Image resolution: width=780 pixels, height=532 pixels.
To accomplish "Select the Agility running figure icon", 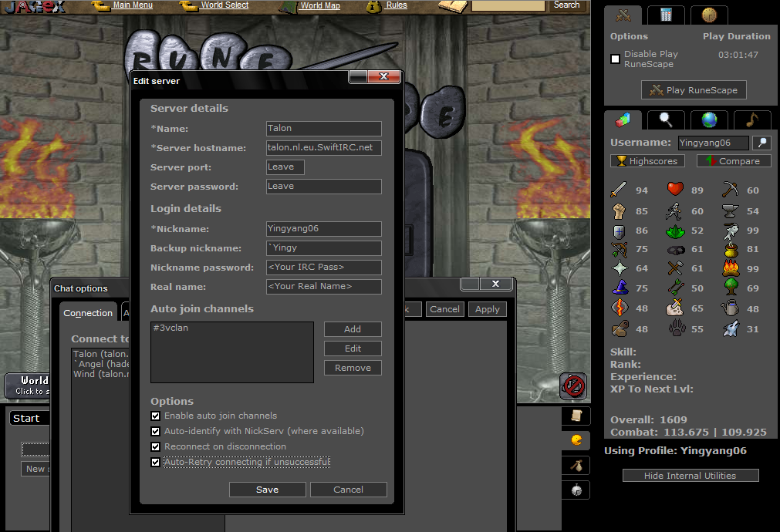I will (675, 210).
